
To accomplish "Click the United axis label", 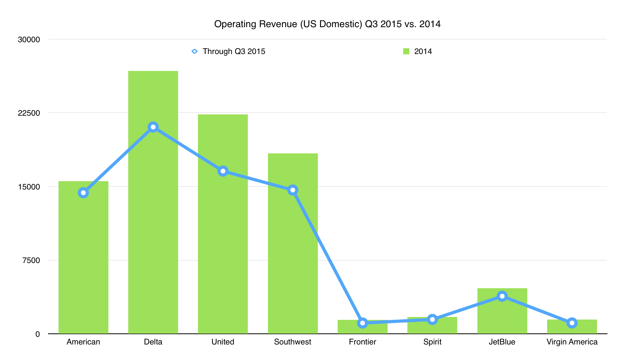I will click(223, 342).
